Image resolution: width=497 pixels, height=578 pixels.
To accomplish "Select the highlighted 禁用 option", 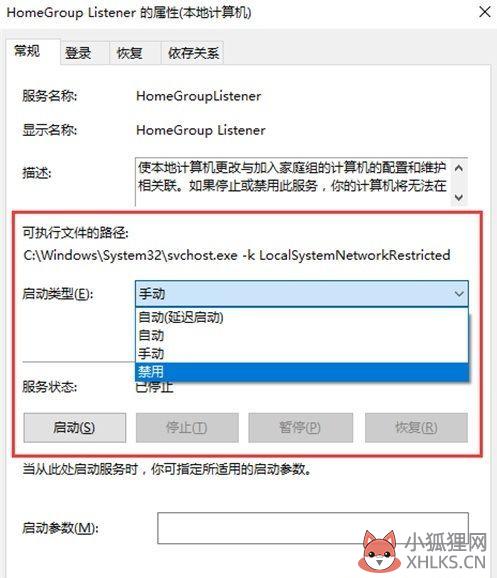I will [x=302, y=372].
